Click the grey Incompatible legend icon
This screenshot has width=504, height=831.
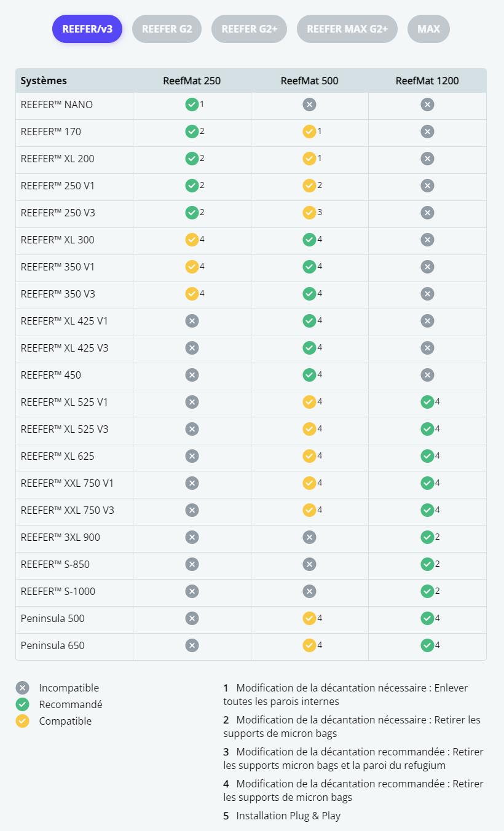tap(23, 688)
